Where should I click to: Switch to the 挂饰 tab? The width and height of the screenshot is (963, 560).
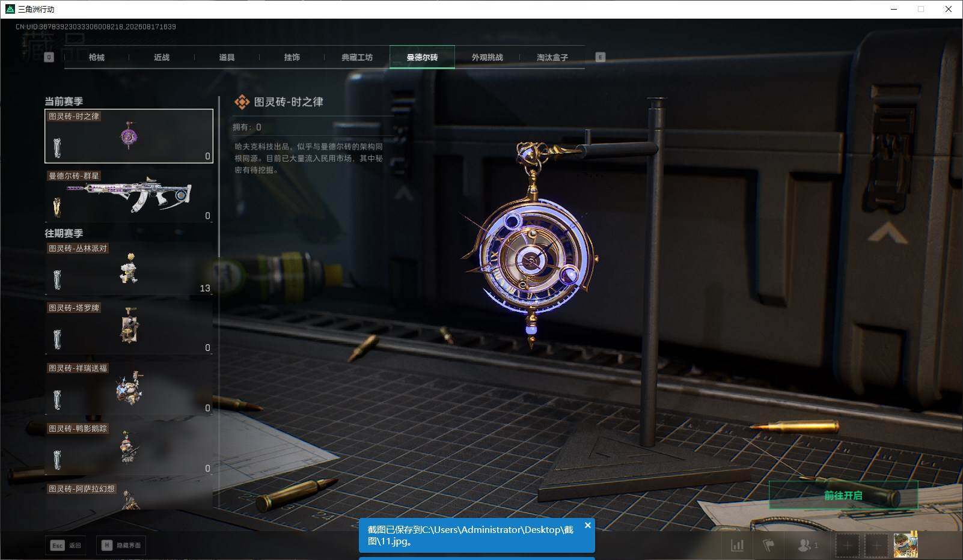(292, 57)
